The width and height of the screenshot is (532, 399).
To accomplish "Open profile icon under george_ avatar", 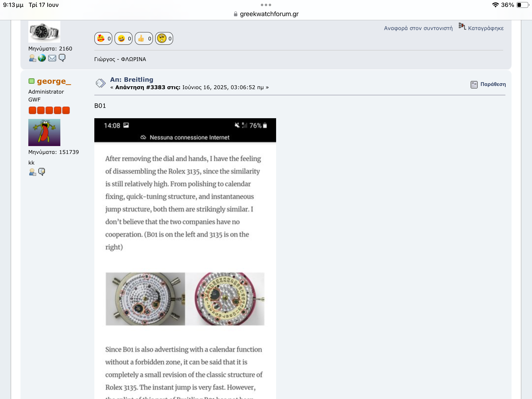I will (x=32, y=172).
